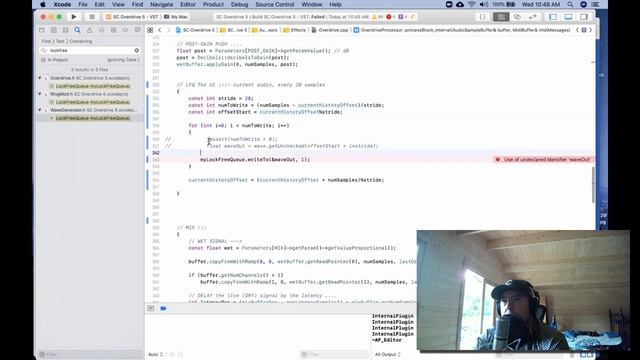Open the Source Control navigator
Viewport: 640px width, 360px height.
[x=53, y=30]
